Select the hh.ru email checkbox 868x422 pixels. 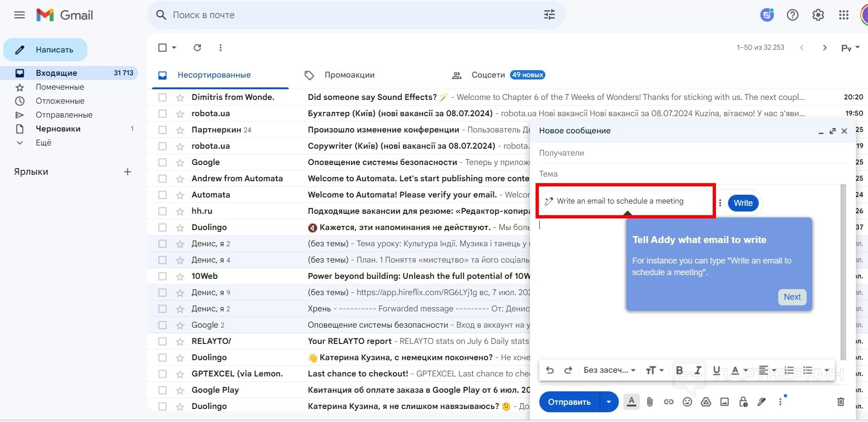coord(162,211)
